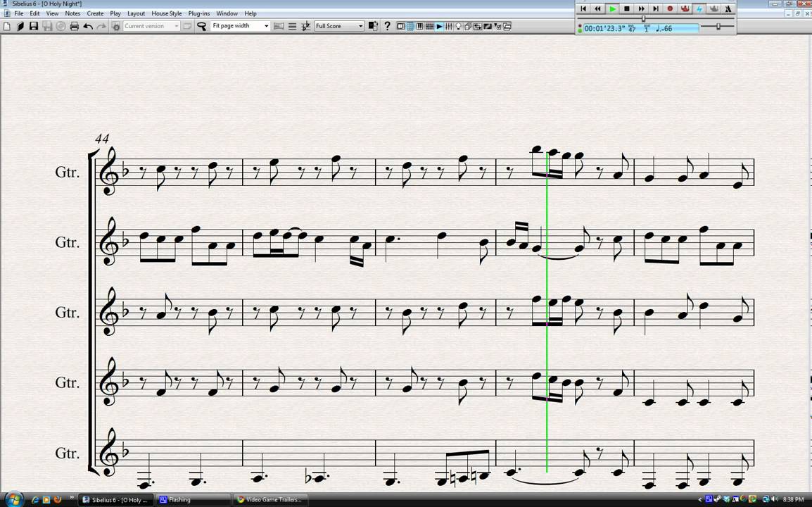The height and width of the screenshot is (507, 812).
Task: Click the magnifier Zoom tool
Action: pyautogui.click(x=202, y=26)
